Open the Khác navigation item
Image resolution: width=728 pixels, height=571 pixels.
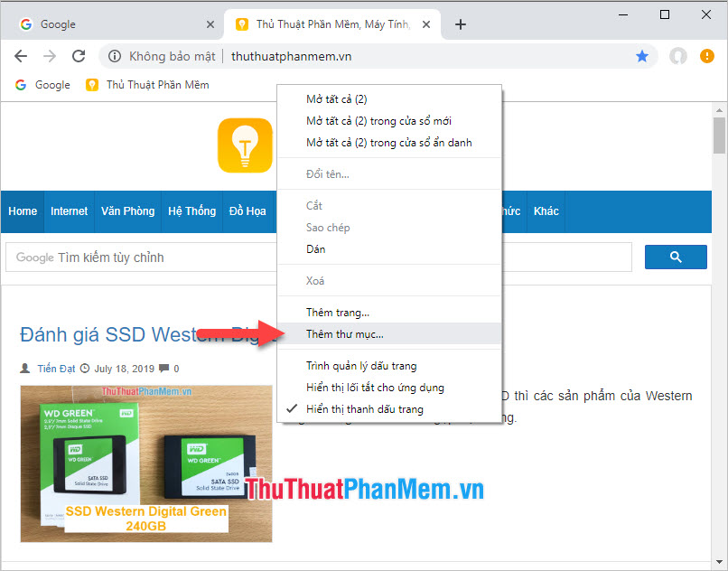click(x=546, y=211)
